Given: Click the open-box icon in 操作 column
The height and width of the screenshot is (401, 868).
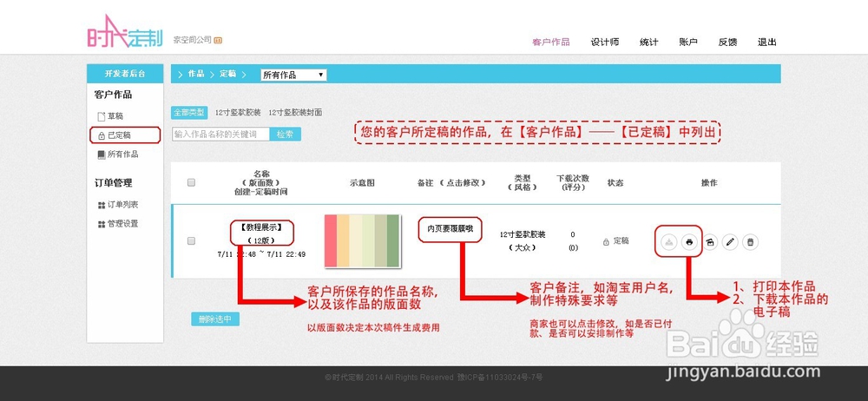Looking at the screenshot, I should [x=710, y=242].
